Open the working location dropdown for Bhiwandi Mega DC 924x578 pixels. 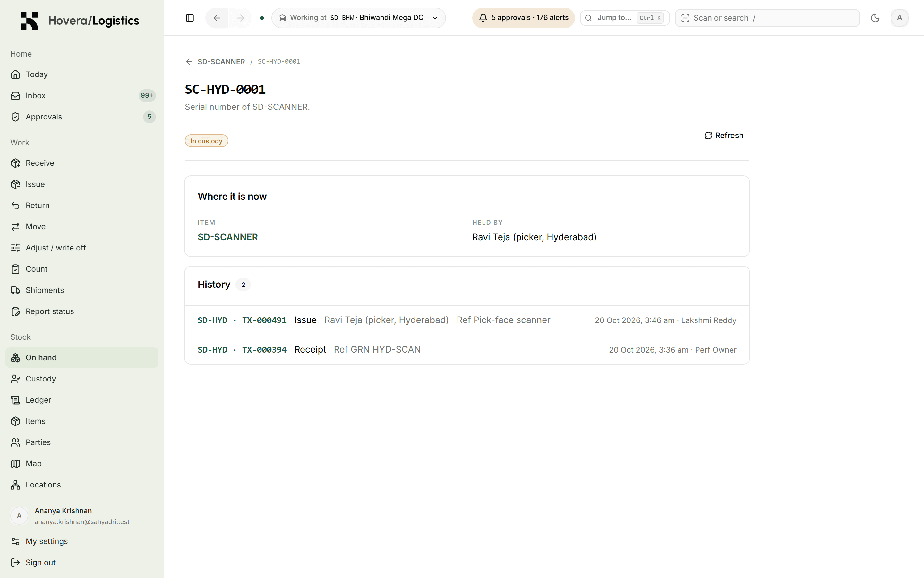click(358, 18)
